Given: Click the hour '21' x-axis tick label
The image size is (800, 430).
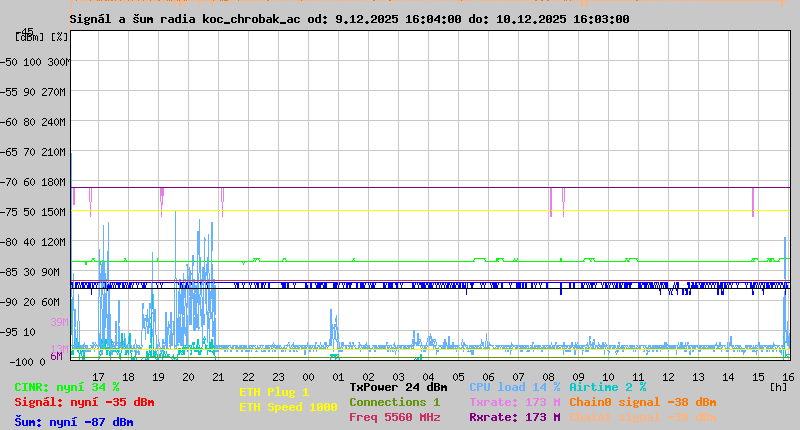Looking at the screenshot, I should click(x=218, y=377).
